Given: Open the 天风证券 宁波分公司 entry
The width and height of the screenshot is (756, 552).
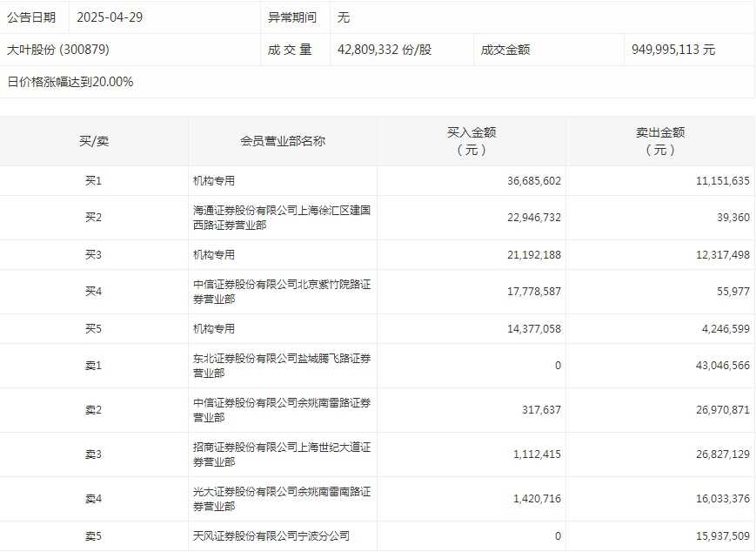Looking at the screenshot, I should (271, 536).
